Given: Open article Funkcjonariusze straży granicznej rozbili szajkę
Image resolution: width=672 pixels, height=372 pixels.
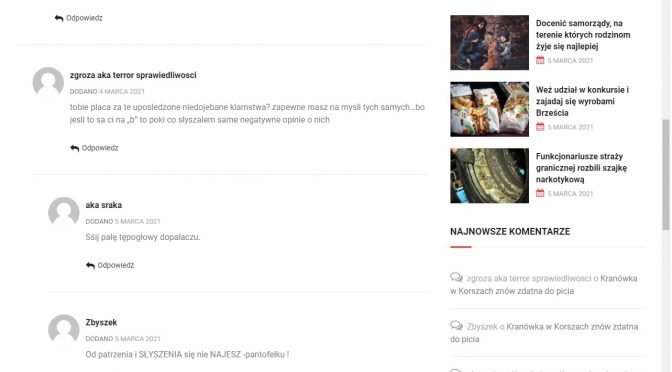Looking at the screenshot, I should tap(581, 168).
